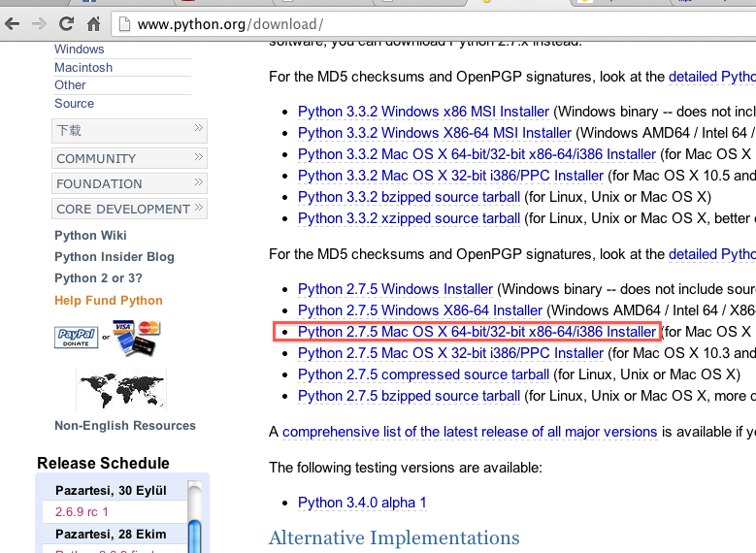
Task: Click the Alternative Implementations heading
Action: [x=394, y=538]
